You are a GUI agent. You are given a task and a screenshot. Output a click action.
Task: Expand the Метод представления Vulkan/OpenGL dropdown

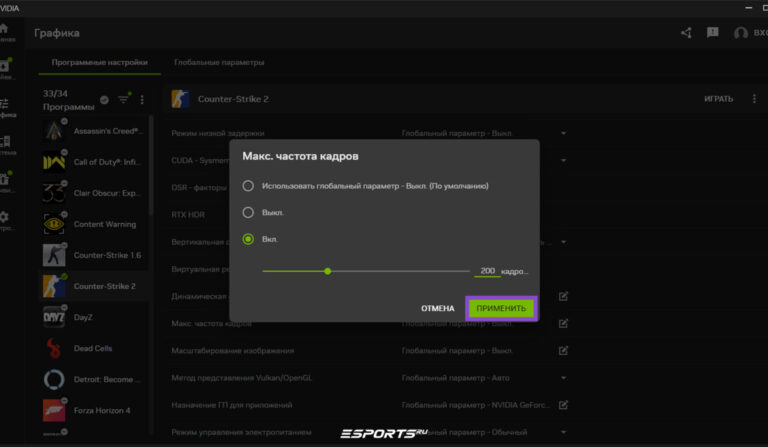563,378
